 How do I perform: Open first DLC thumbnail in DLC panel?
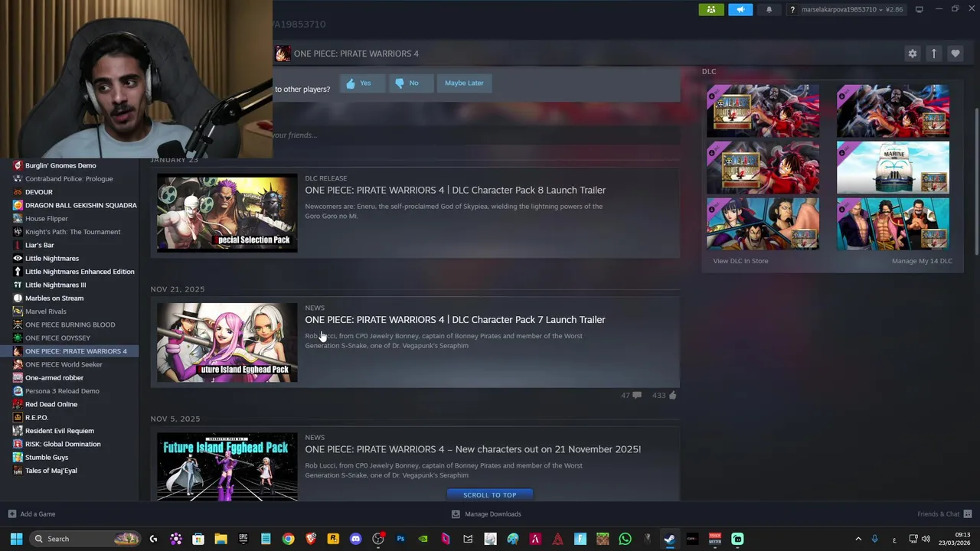[x=763, y=111]
